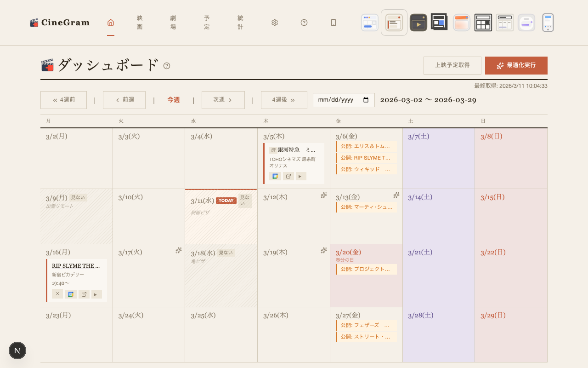This screenshot has height=368, width=588.
Task: Play trailer for RIP SLYME on 3/16
Action: [x=96, y=294]
